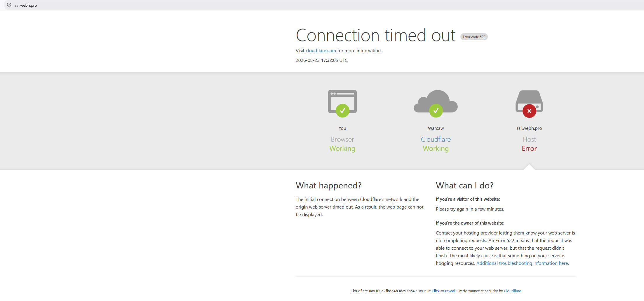644x301 pixels.
Task: Click the Browser label under You
Action: (342, 139)
